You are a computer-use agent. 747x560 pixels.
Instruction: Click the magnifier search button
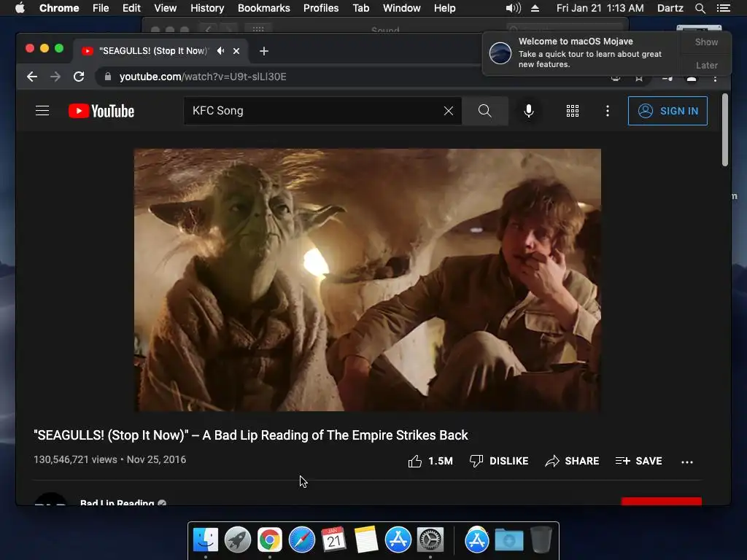[484, 111]
